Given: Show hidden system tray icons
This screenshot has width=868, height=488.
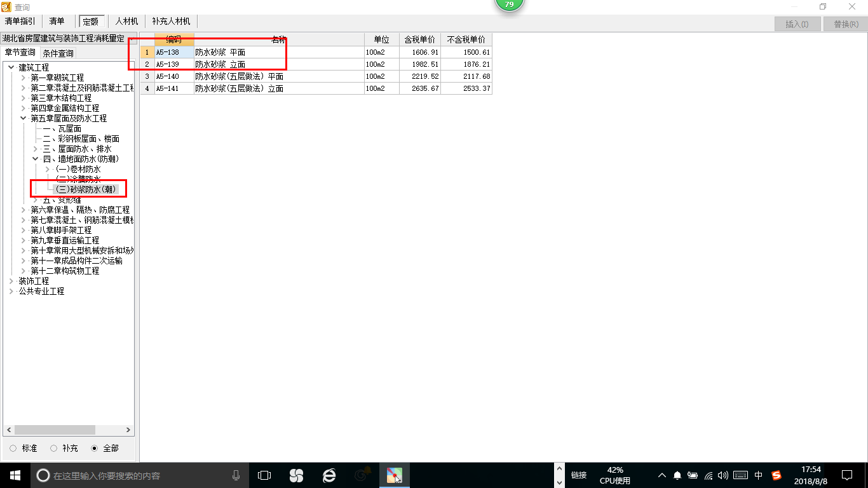Looking at the screenshot, I should pos(661,475).
